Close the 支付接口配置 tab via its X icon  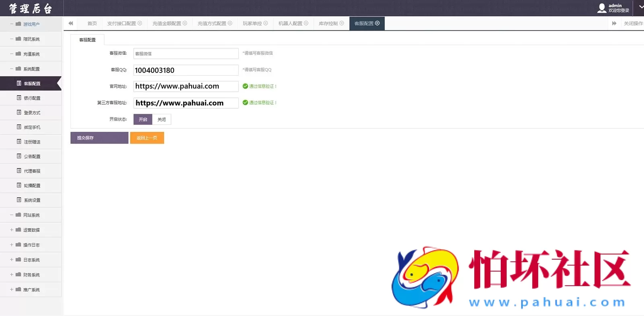(140, 23)
